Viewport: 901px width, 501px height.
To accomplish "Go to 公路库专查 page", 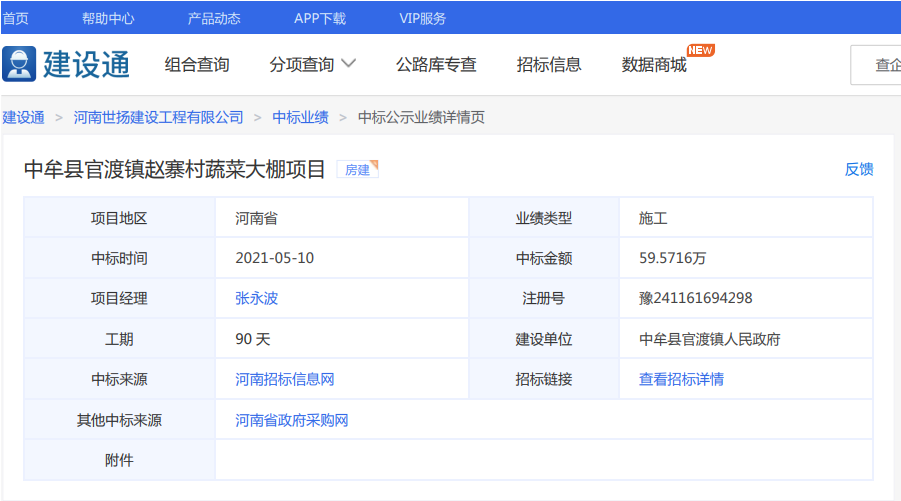I will [x=436, y=65].
